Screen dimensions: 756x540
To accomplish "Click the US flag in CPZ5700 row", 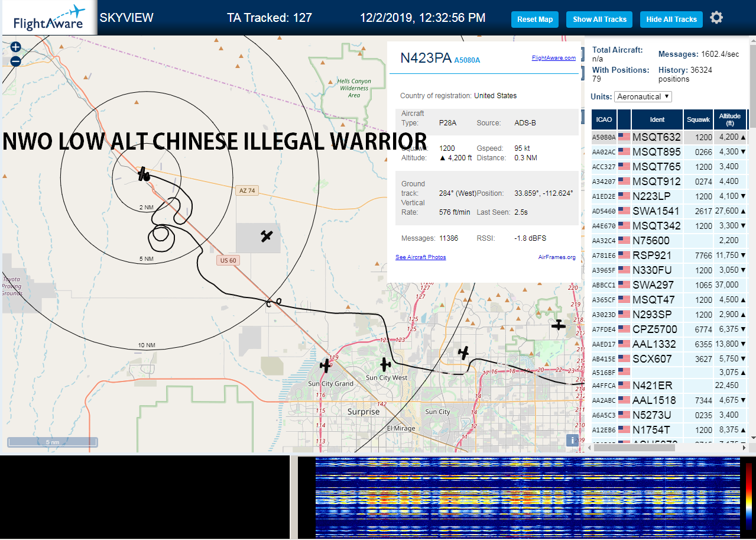I will pyautogui.click(x=624, y=329).
